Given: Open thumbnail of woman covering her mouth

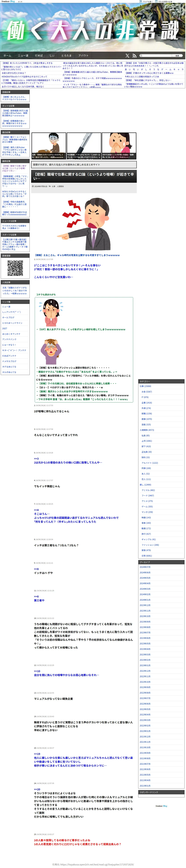Looking at the screenshot, I should 119,146.
